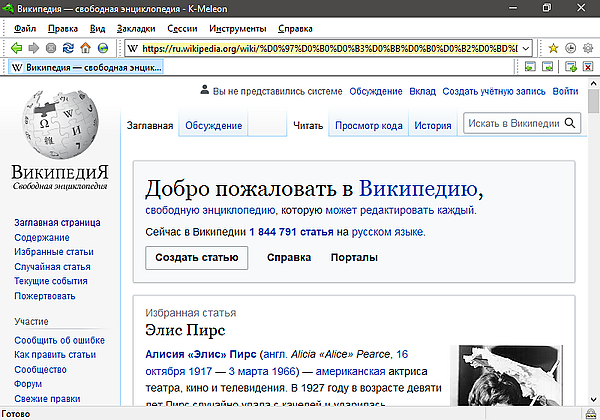The height and width of the screenshot is (420, 600).
Task: Expand the URL bar history dropdown arrow
Action: (526, 49)
